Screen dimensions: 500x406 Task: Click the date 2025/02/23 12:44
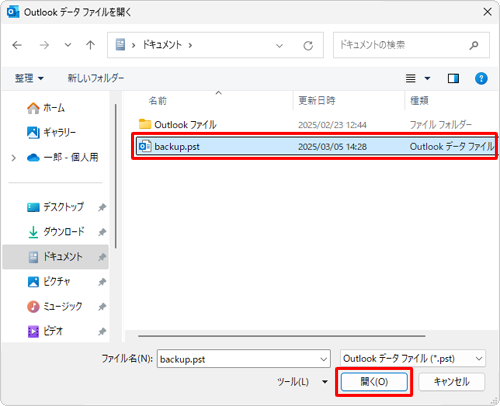(x=332, y=125)
